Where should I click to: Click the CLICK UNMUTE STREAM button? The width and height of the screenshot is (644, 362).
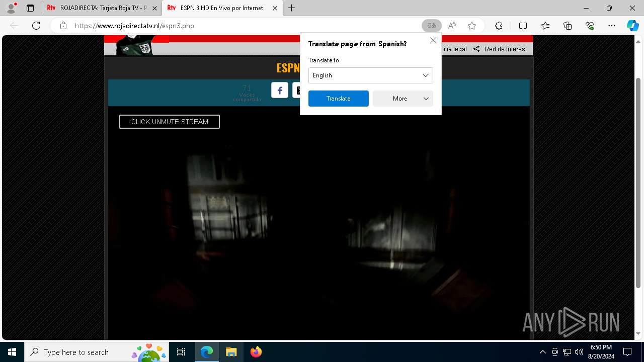[170, 122]
